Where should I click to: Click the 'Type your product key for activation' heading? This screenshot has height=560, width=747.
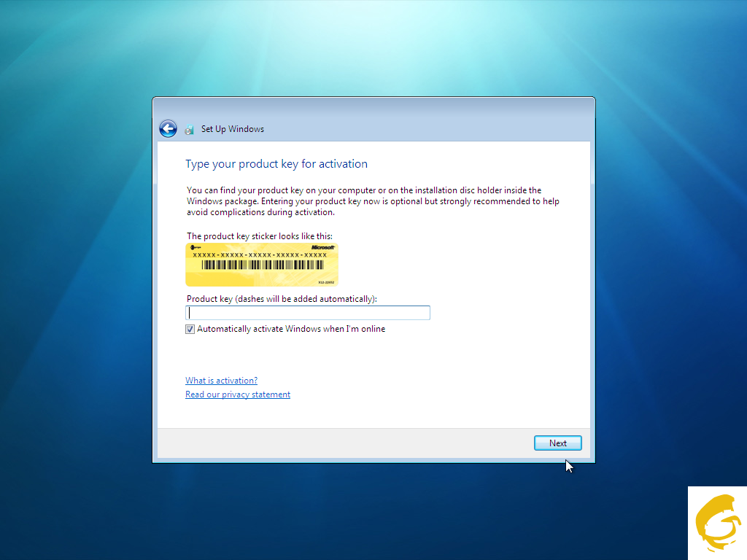[276, 164]
